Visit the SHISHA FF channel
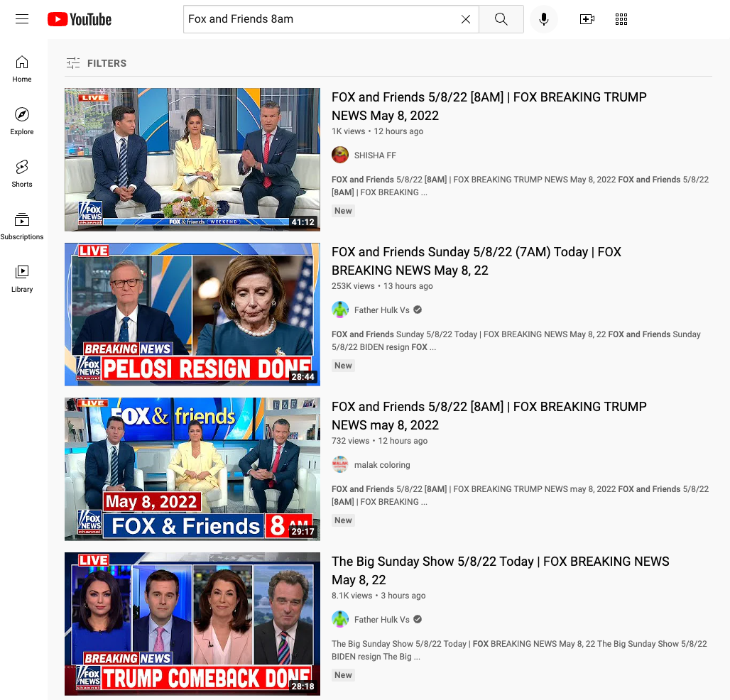Screen dimensions: 730x700 pyautogui.click(x=375, y=155)
